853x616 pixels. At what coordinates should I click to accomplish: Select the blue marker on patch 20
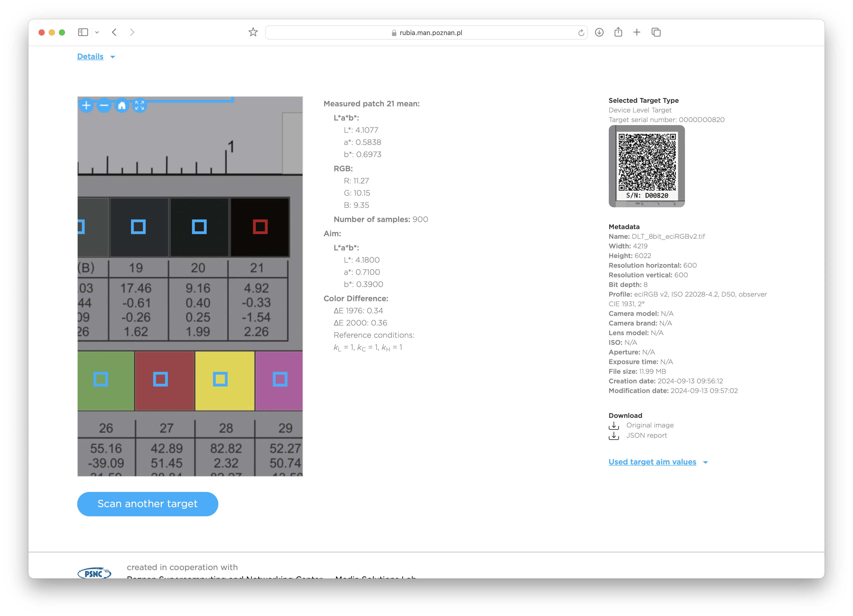[199, 227]
